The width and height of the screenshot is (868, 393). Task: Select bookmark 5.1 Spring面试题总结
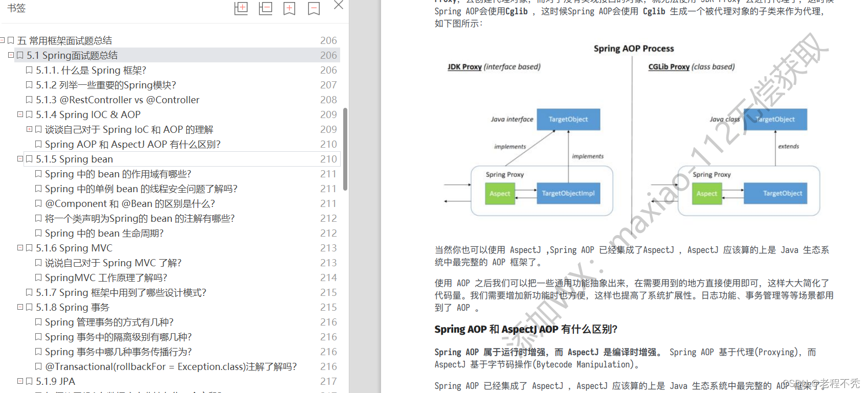click(72, 55)
